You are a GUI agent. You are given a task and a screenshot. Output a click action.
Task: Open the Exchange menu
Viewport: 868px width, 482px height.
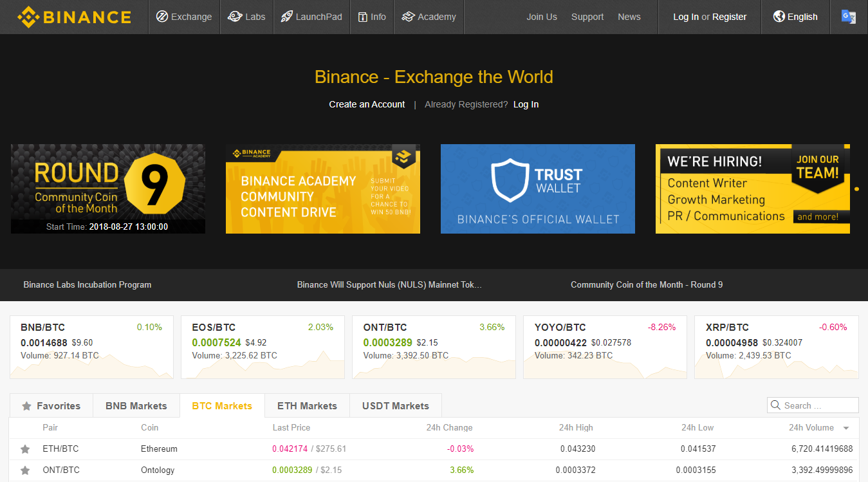pyautogui.click(x=184, y=17)
